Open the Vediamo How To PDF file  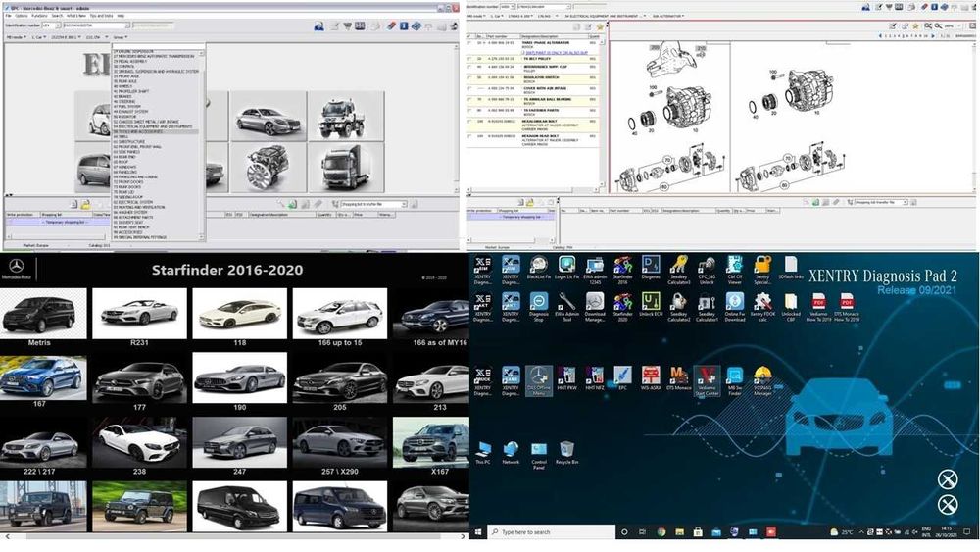(818, 307)
